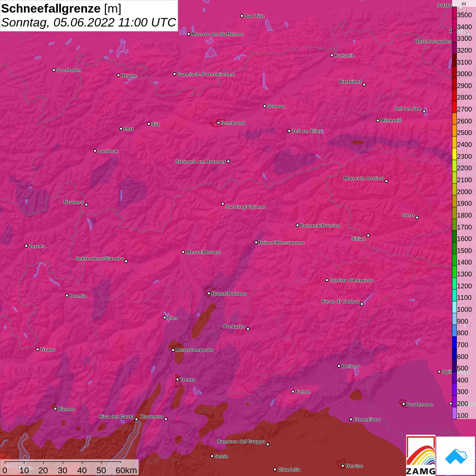Click the ZAMG logo
Image resolution: width=476 pixels, height=476 pixels.
421,455
